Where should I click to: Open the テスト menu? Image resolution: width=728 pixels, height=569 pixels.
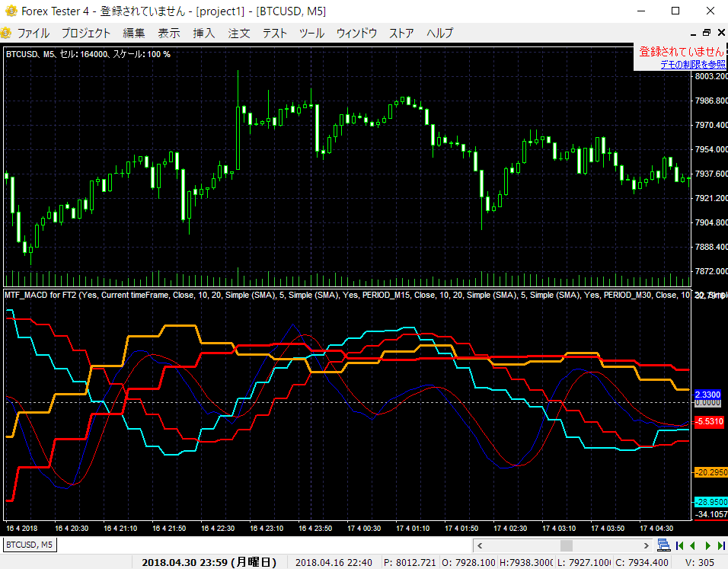pyautogui.click(x=275, y=33)
